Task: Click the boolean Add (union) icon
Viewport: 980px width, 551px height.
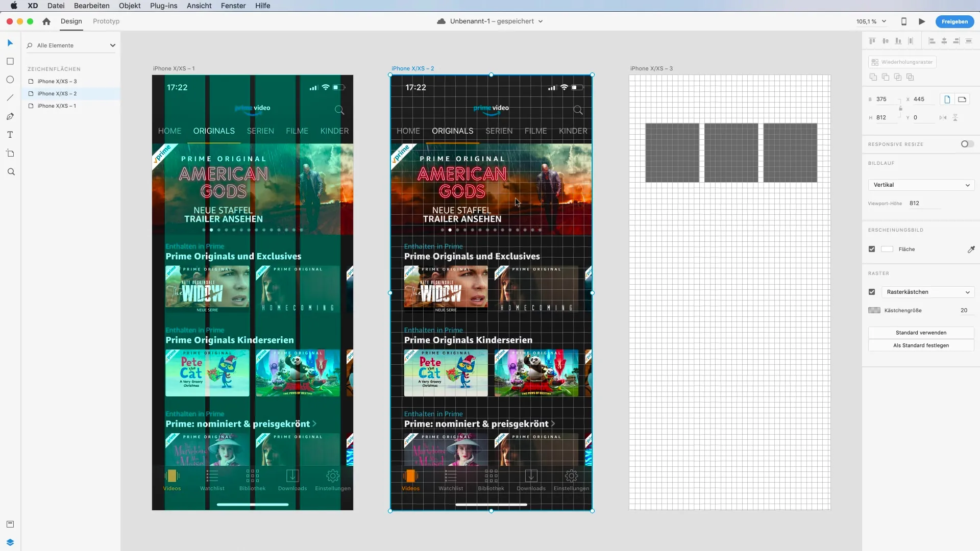Action: [873, 77]
